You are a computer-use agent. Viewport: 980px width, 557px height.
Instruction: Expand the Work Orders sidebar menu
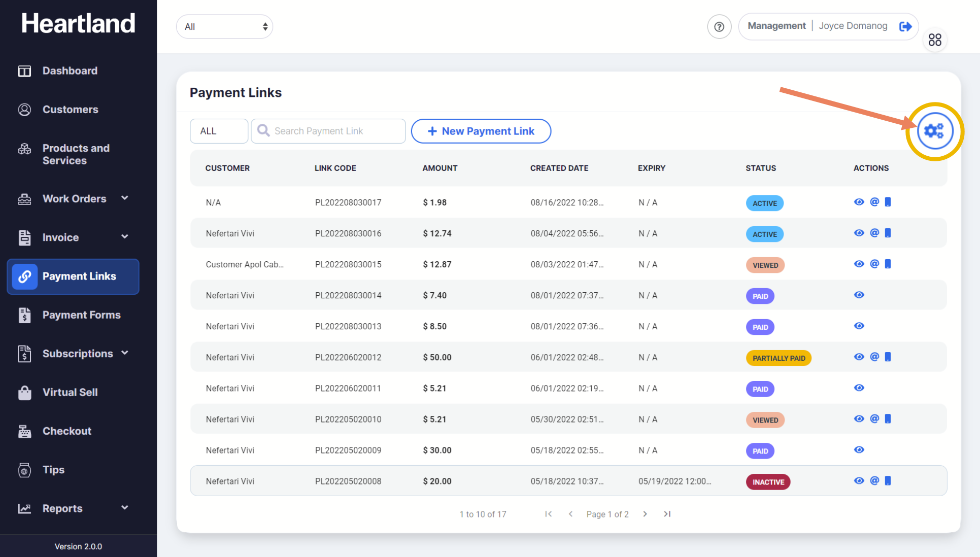click(x=74, y=199)
